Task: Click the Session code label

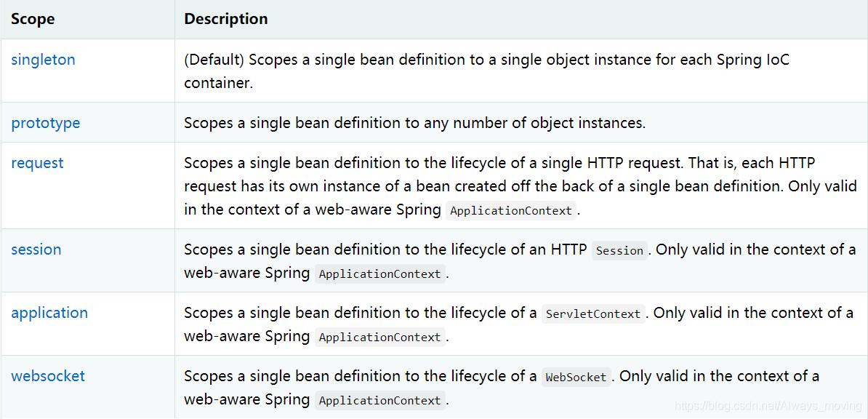Action: pyautogui.click(x=619, y=250)
